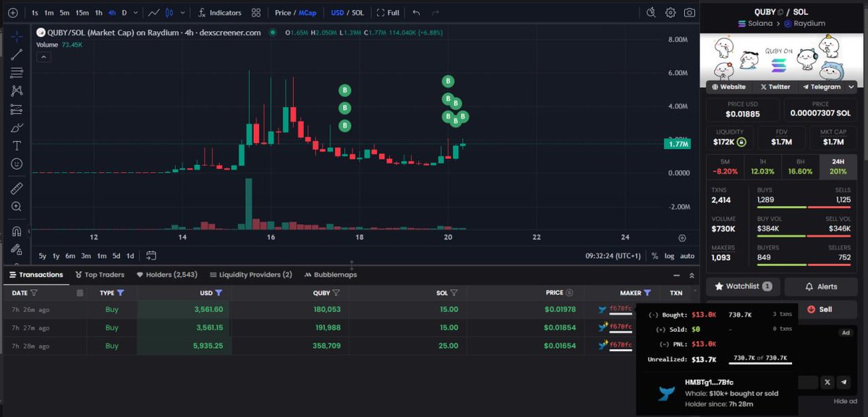Filter transactions by USD amount

[x=218, y=293]
